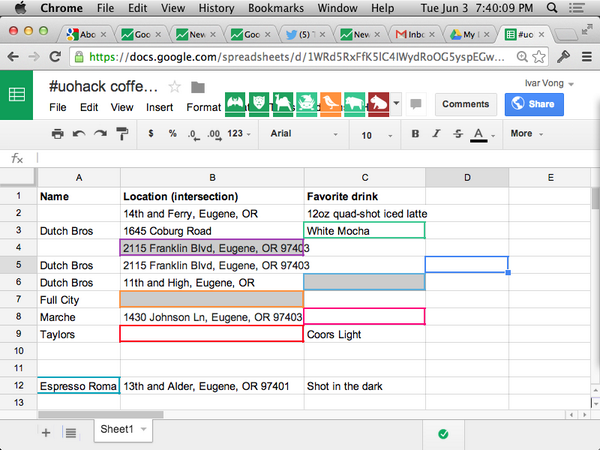Select cell with White Mocha
600x450 pixels.
coord(364,230)
